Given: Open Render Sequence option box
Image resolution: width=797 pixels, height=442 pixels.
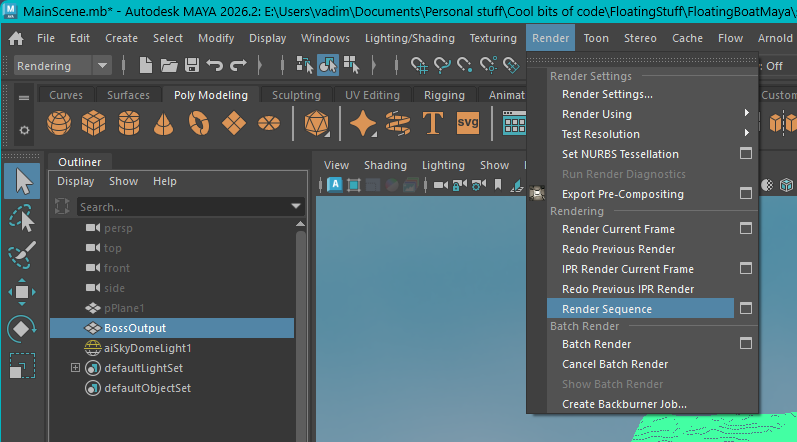Looking at the screenshot, I should pos(746,308).
